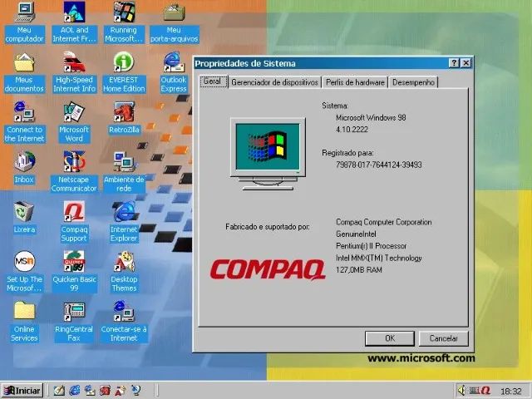Click the Fabricado e suportado por label
The width and height of the screenshot is (532, 399).
tap(268, 227)
